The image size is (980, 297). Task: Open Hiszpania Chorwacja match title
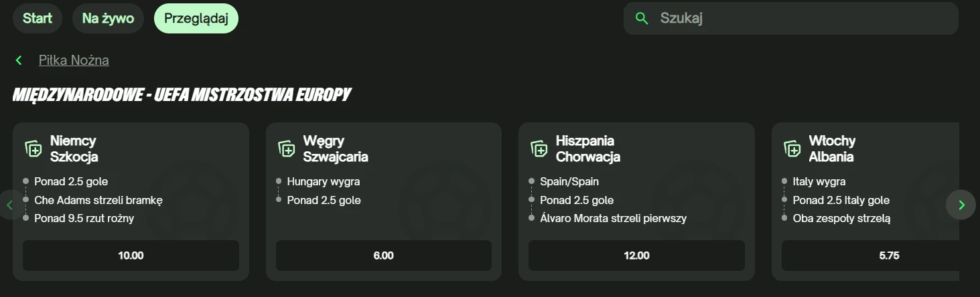pos(587,149)
